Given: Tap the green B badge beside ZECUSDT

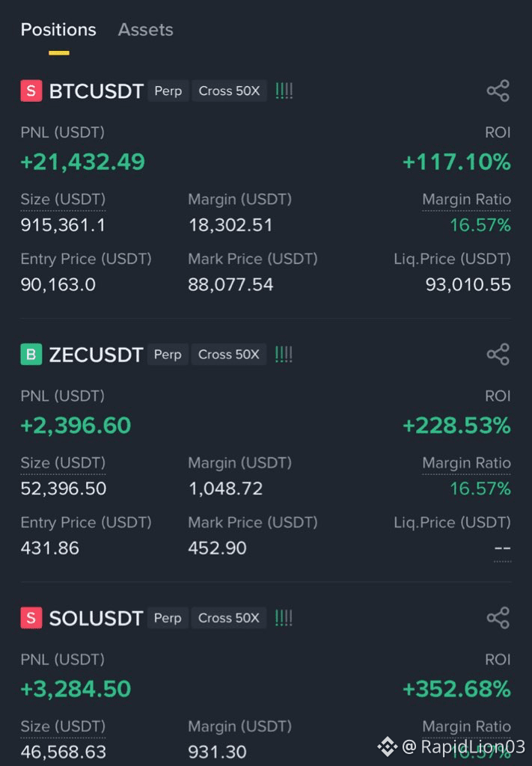Looking at the screenshot, I should tap(31, 354).
